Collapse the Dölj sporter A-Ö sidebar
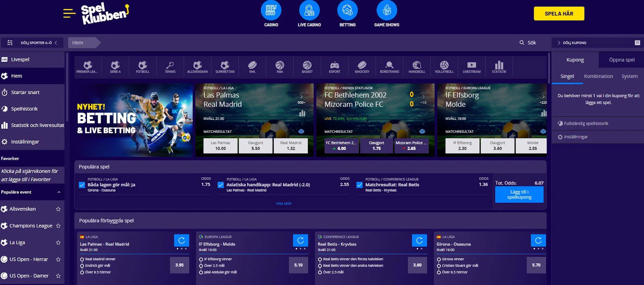644x285 pixels. point(32,43)
